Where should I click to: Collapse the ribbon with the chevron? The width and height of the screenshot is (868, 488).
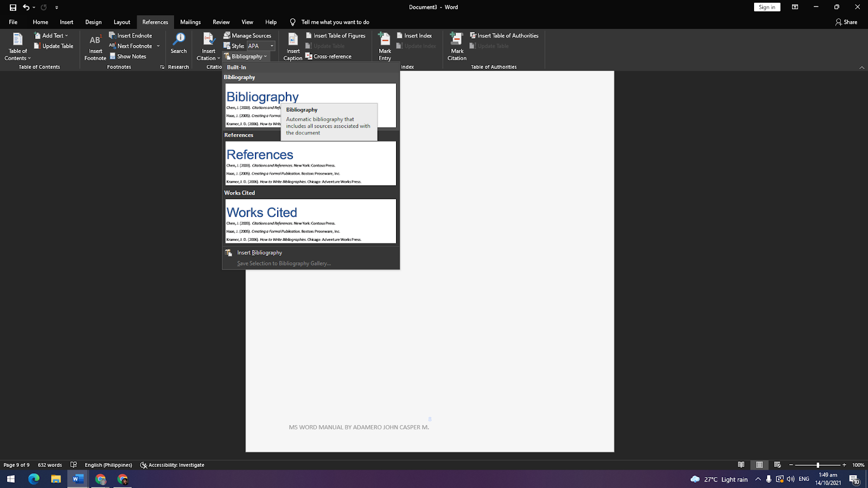coord(861,67)
